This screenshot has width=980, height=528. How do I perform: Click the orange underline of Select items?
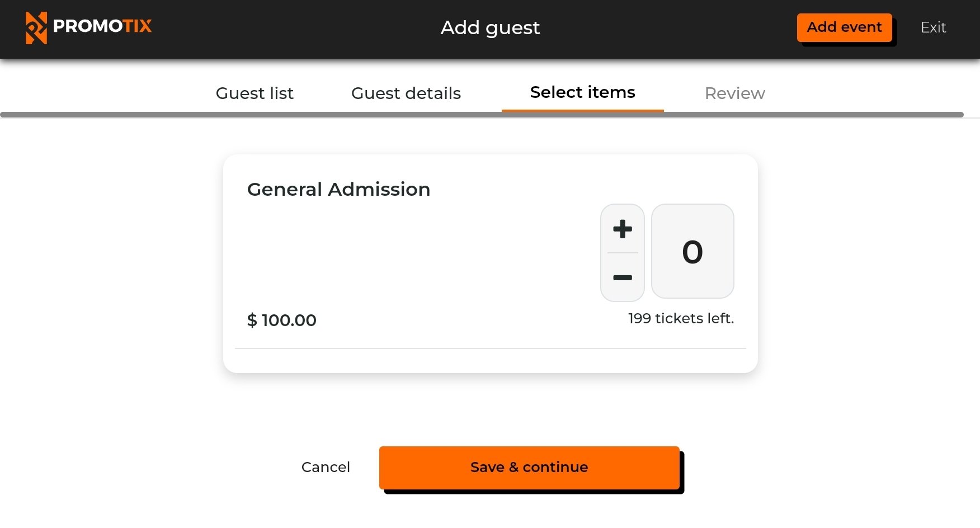click(x=583, y=111)
